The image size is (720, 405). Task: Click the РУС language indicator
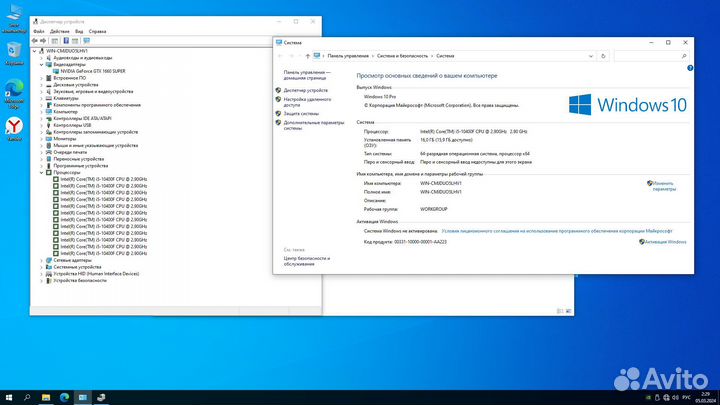click(x=686, y=398)
